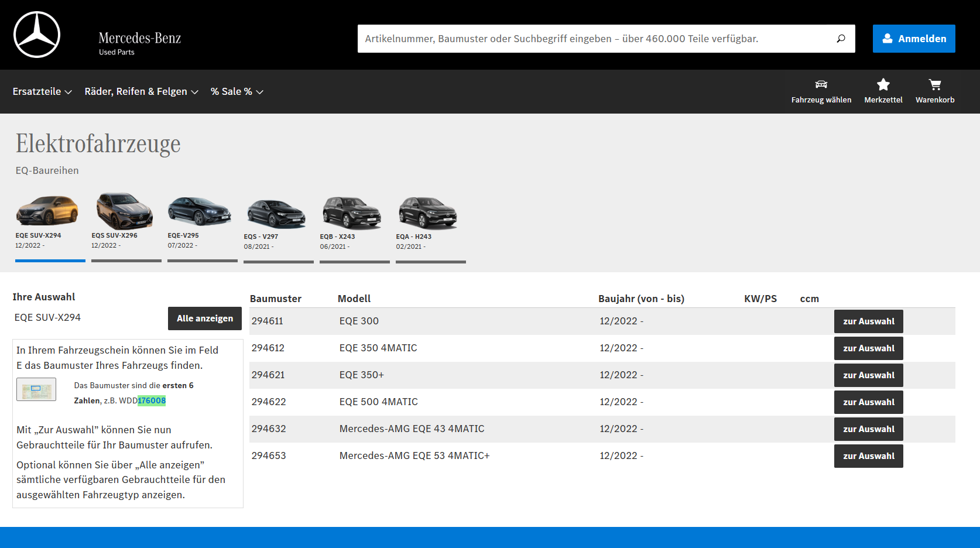Open Fahrzeug wählen car icon
Image resolution: width=980 pixels, height=548 pixels.
tap(821, 85)
